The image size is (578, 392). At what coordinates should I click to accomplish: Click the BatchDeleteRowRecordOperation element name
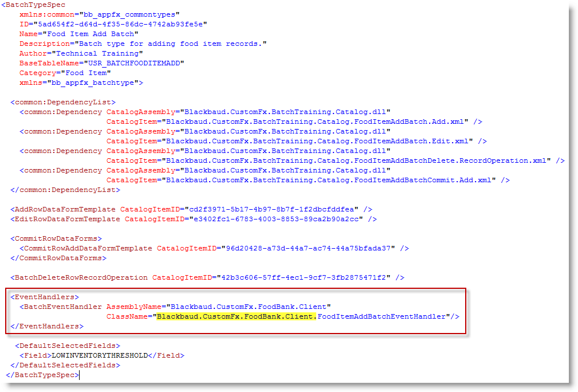pyautogui.click(x=81, y=278)
